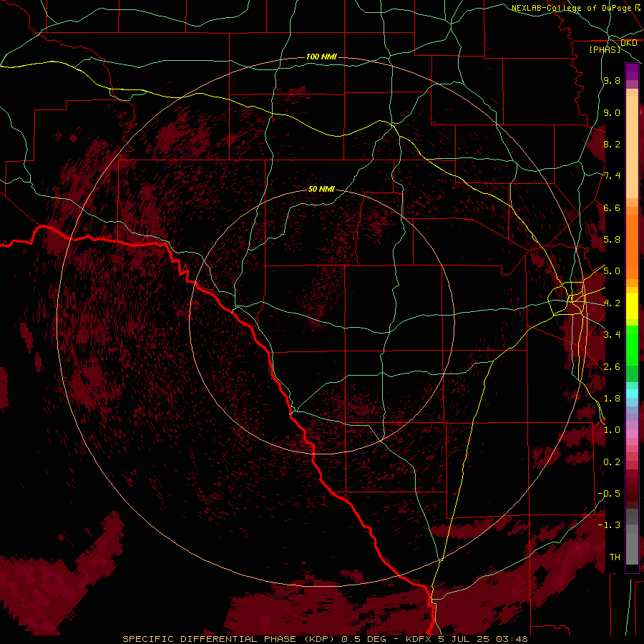The height and width of the screenshot is (644, 644).
Task: Click the 9.8 value on color scale
Action: click(x=612, y=80)
